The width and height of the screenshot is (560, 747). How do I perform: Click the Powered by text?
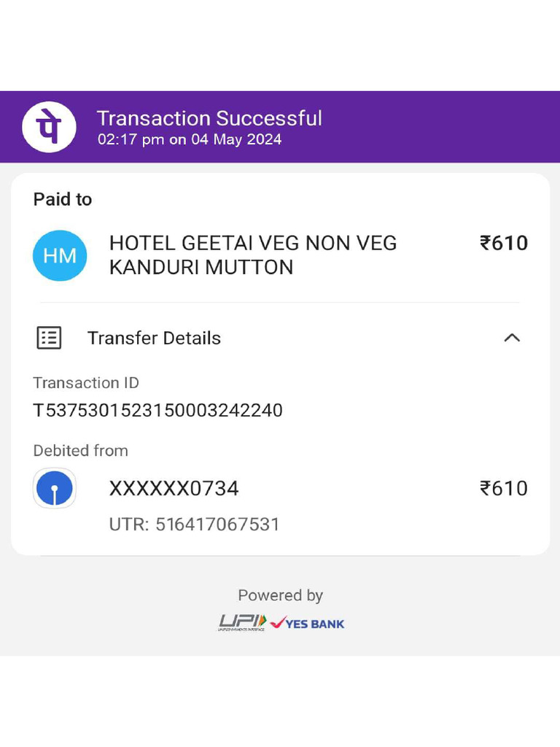[x=280, y=595]
